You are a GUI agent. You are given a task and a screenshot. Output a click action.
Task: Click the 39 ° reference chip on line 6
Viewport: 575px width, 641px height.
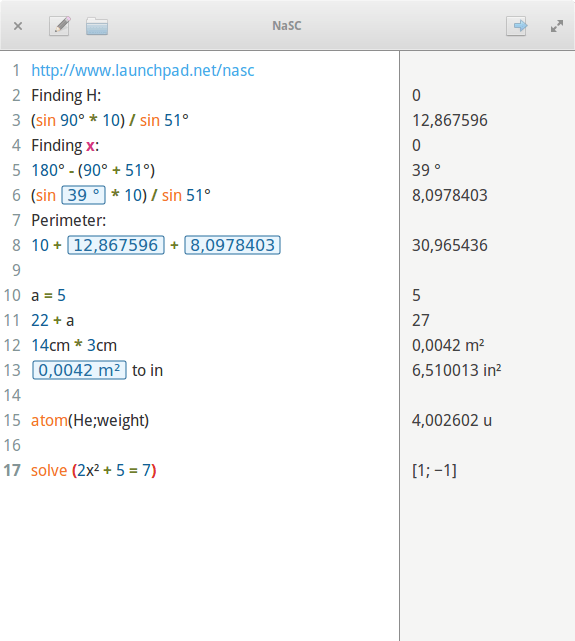point(83,195)
